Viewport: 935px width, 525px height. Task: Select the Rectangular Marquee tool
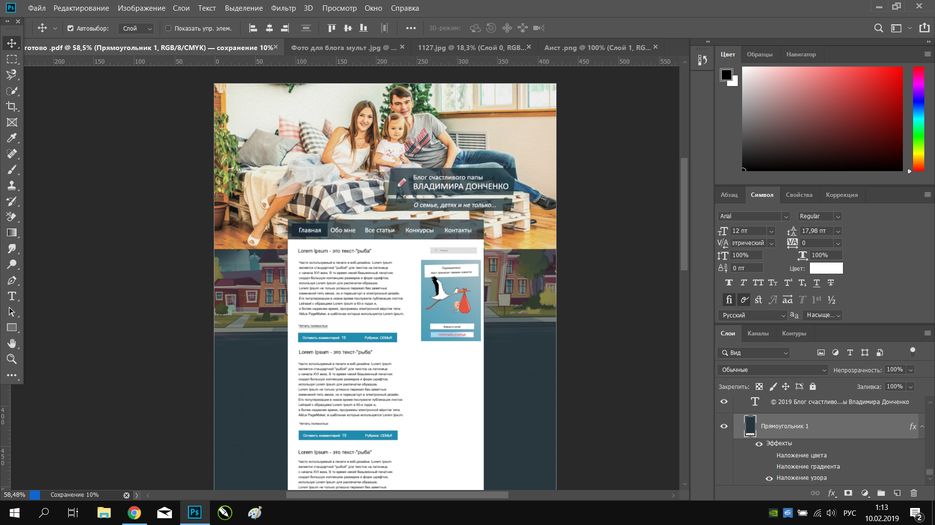(11, 60)
